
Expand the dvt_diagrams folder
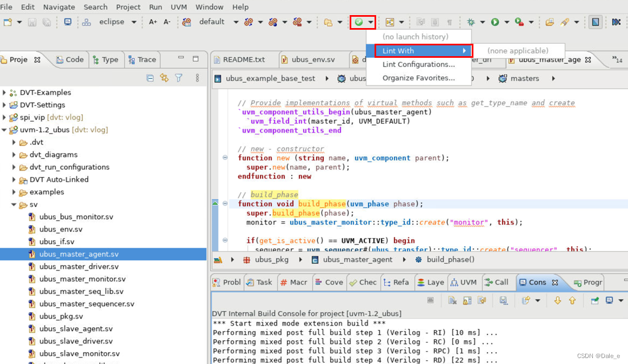(14, 154)
